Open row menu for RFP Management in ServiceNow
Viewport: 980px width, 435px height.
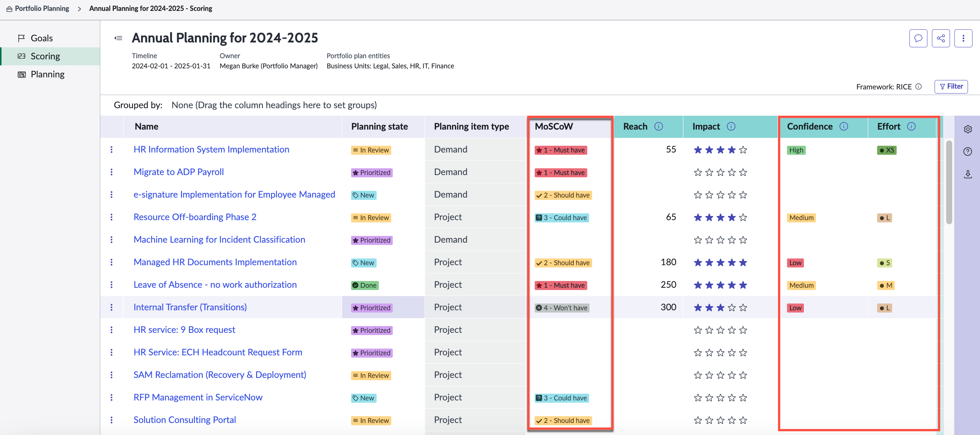(112, 397)
